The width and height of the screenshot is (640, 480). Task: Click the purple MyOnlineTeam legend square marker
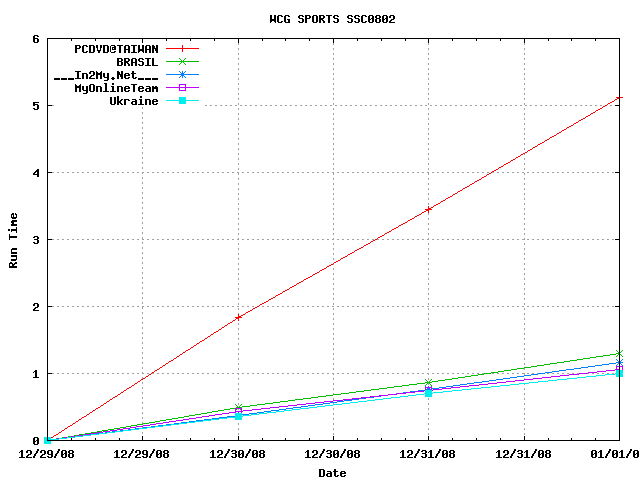[x=182, y=88]
